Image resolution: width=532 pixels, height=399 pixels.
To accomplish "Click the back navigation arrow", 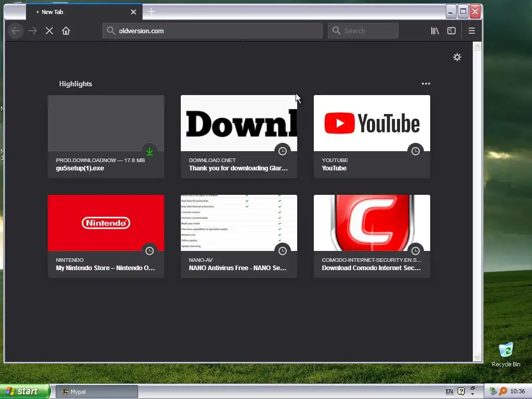I will [15, 31].
